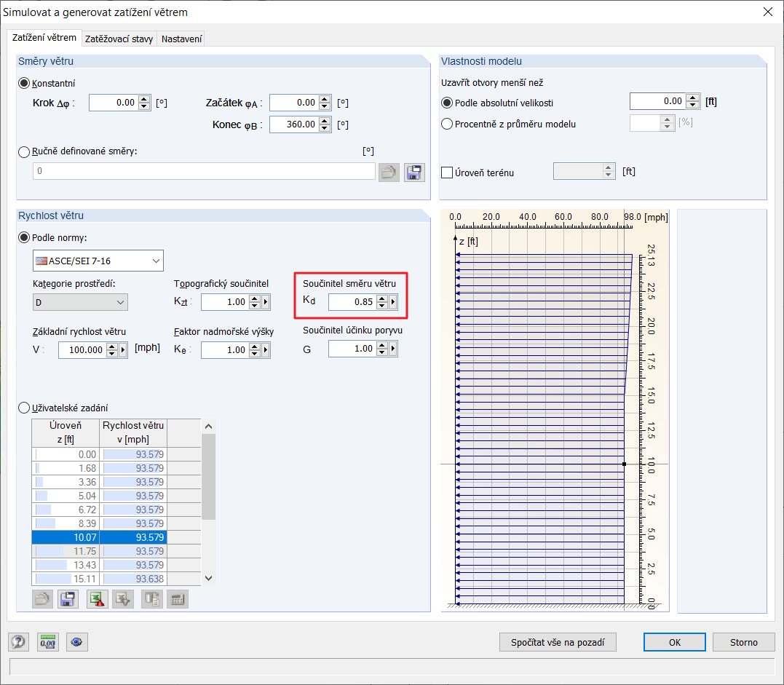The width and height of the screenshot is (784, 685).
Task: Open the arrow menu beside Kd value
Action: tap(393, 302)
